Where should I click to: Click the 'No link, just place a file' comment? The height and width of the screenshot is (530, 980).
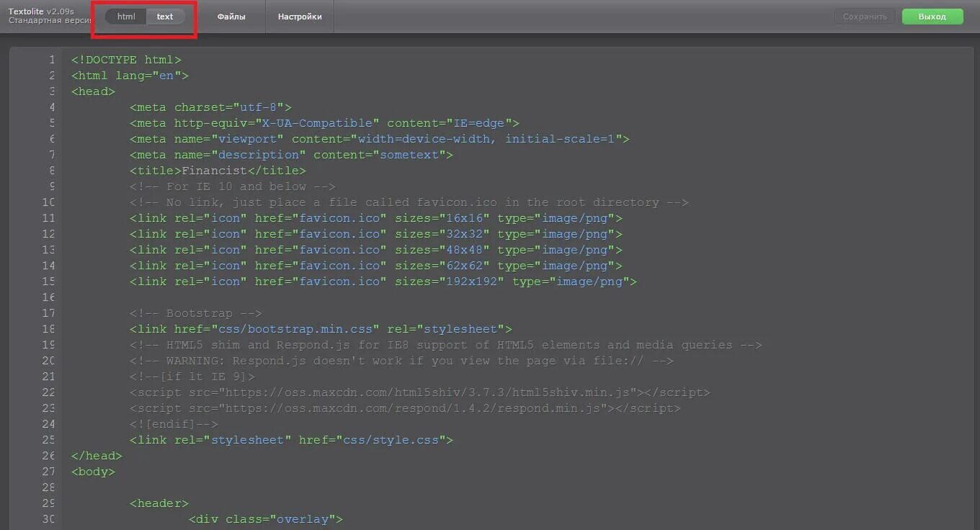coord(409,202)
